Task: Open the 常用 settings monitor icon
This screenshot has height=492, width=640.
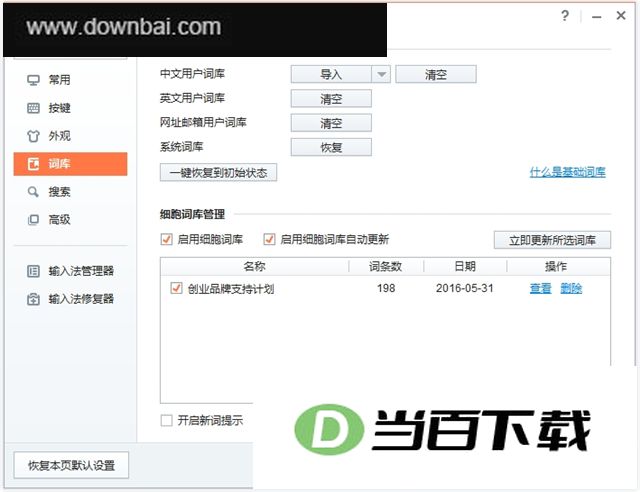Action: pos(33,80)
